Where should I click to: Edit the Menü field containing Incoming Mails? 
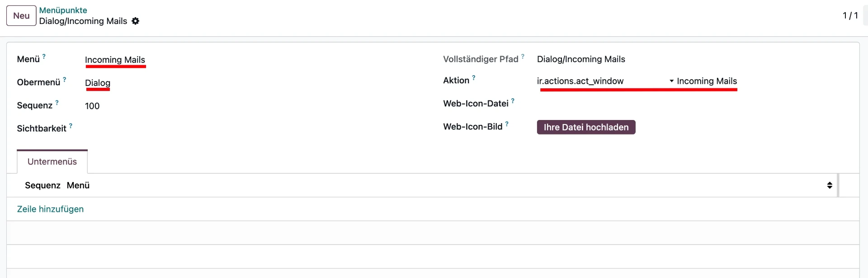(x=115, y=59)
